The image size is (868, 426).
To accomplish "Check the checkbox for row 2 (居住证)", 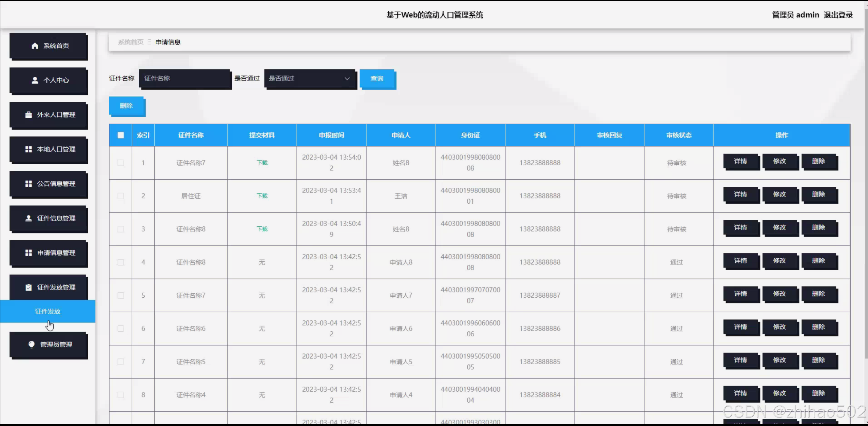I will 121,196.
